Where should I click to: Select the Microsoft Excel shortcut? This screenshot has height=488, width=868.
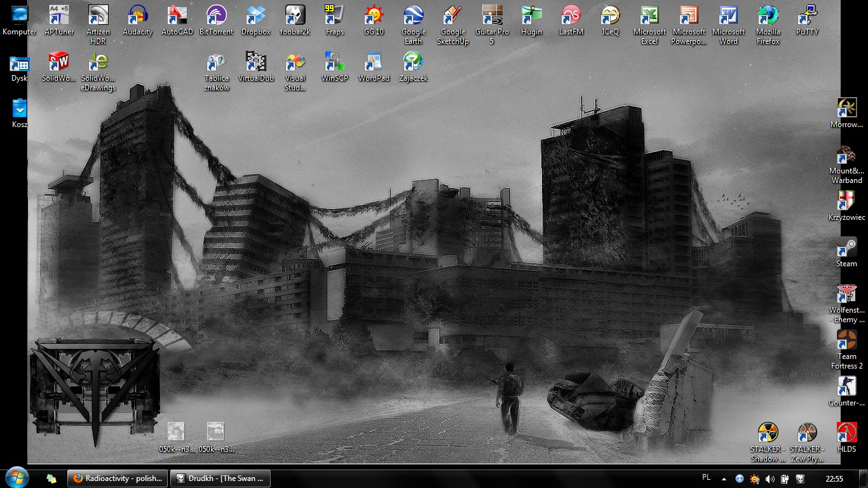point(649,15)
